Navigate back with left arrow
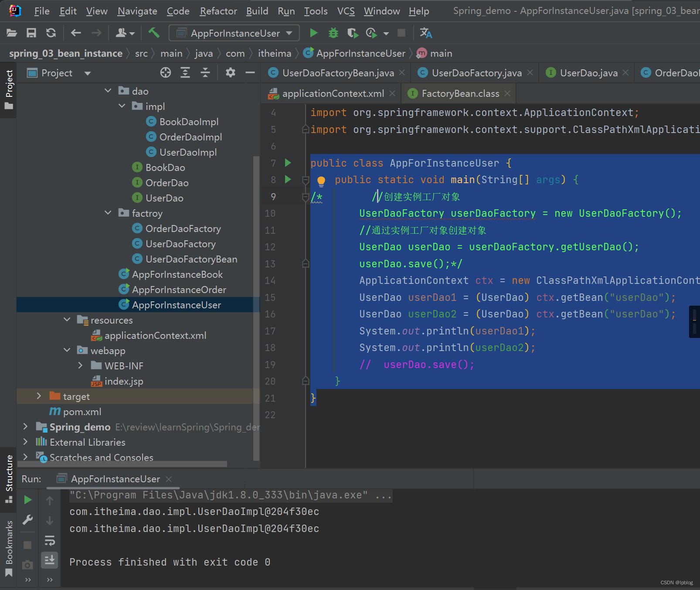 pyautogui.click(x=76, y=33)
